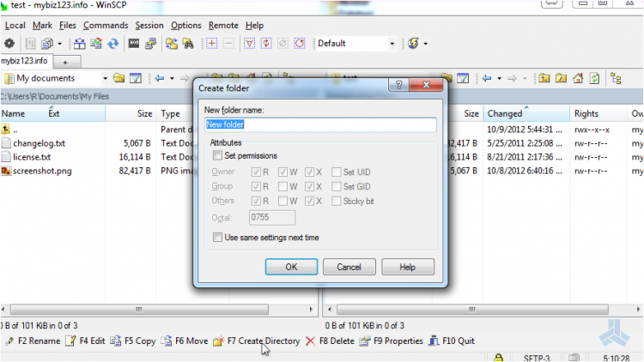Toggle Owner W permission checkbox

[283, 172]
